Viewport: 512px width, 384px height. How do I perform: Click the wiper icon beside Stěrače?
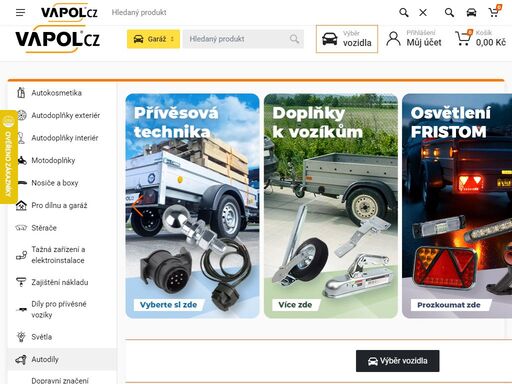(21, 228)
